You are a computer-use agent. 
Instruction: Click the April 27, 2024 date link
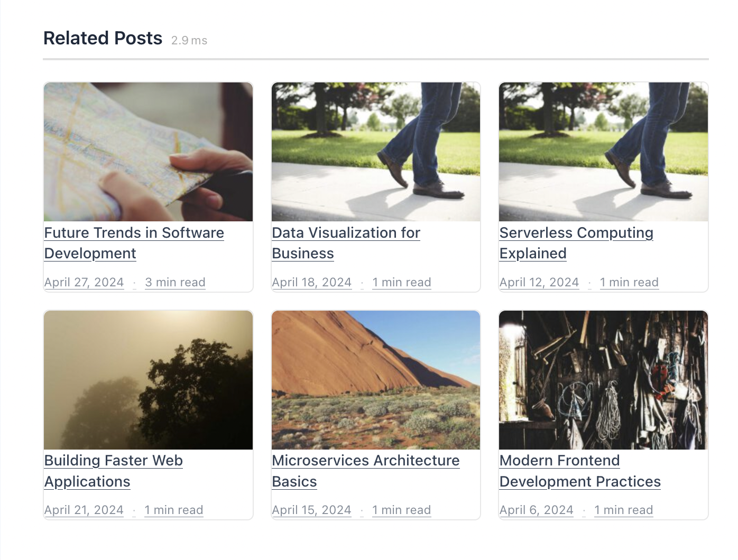click(84, 282)
